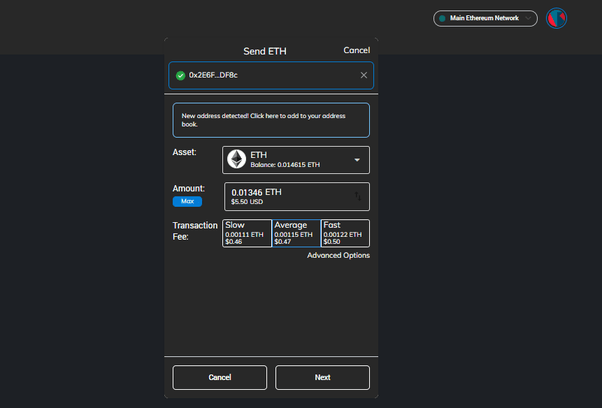Click the Next button
This screenshot has height=408, width=602.
coord(322,377)
